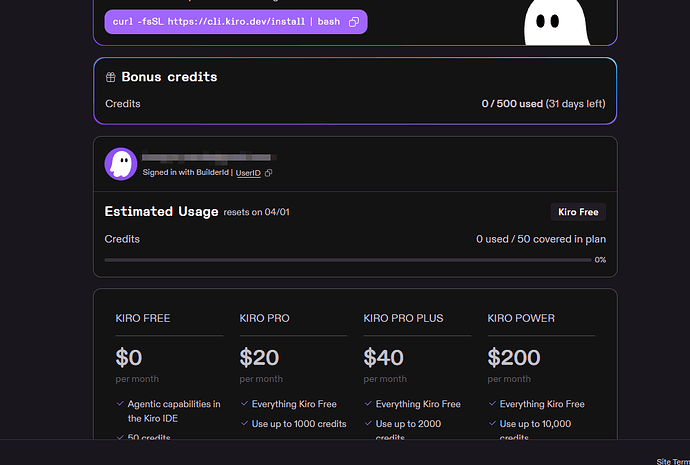Select the KIRO PRO PLUS plan heading

pos(403,318)
